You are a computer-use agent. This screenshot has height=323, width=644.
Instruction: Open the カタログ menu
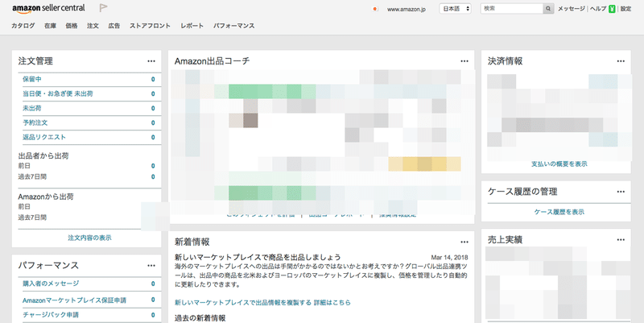tap(23, 26)
